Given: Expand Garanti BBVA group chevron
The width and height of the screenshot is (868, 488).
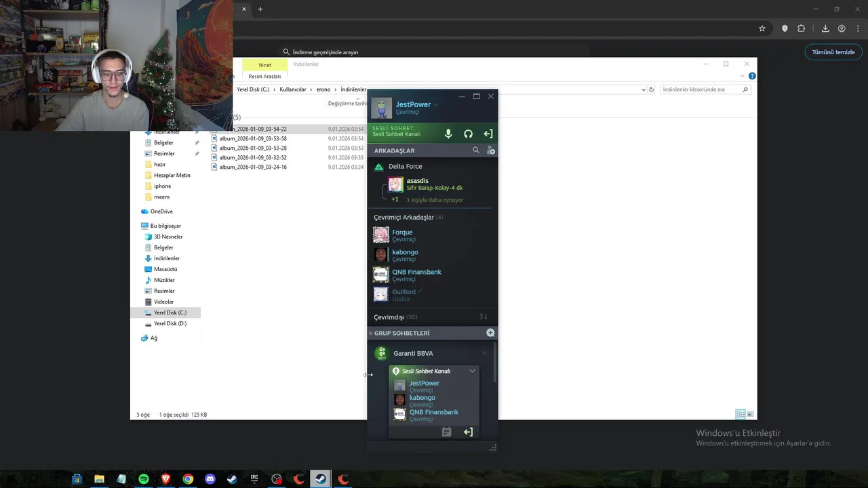Looking at the screenshot, I should click(x=484, y=353).
